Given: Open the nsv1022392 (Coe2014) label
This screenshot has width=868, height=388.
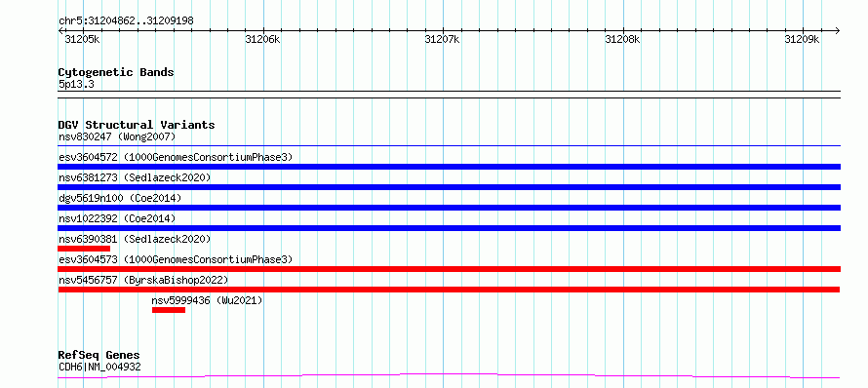Looking at the screenshot, I should pyautogui.click(x=117, y=218).
